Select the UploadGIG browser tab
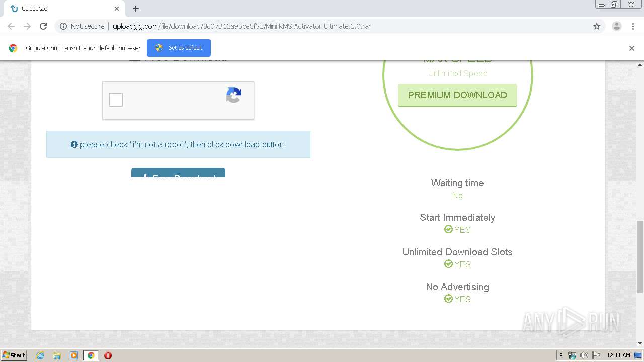 pos(64,9)
